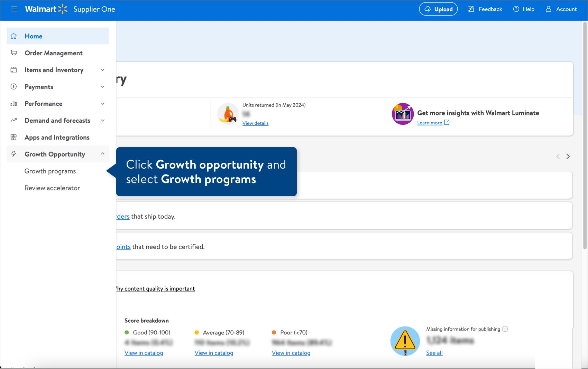
Task: Expand the Payments menu
Action: click(x=102, y=87)
